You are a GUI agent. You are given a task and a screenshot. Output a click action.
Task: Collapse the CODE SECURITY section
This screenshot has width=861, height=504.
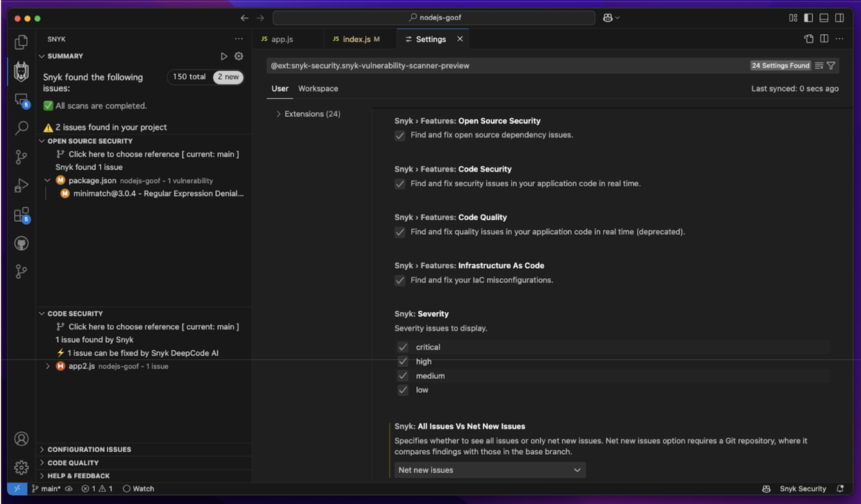click(x=42, y=313)
